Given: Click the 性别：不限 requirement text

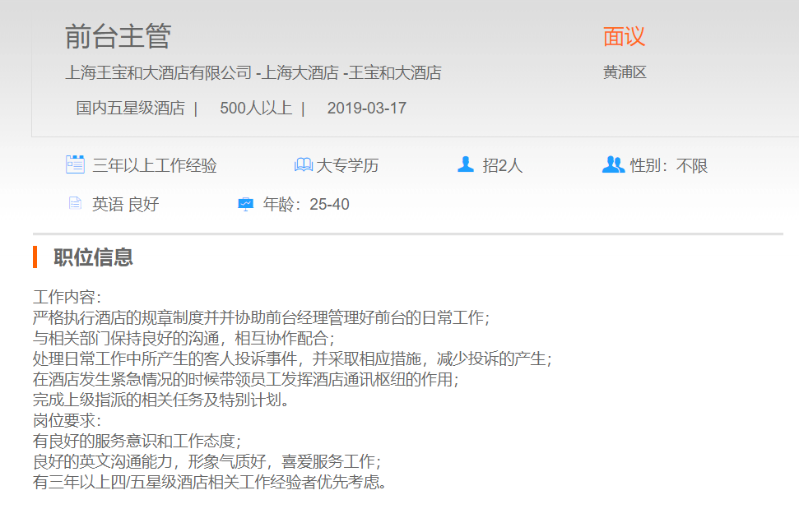Looking at the screenshot, I should pos(668,165).
